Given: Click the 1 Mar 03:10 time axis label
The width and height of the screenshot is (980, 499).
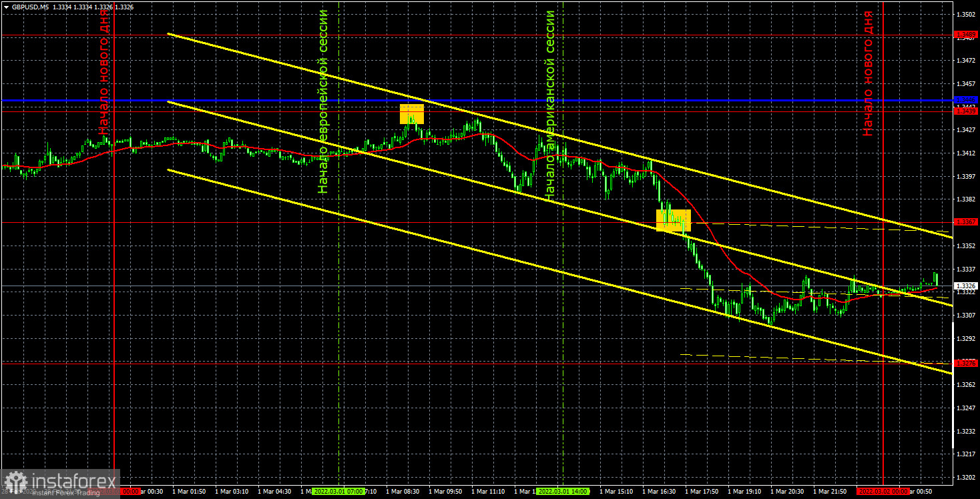Looking at the screenshot, I should point(232,491).
